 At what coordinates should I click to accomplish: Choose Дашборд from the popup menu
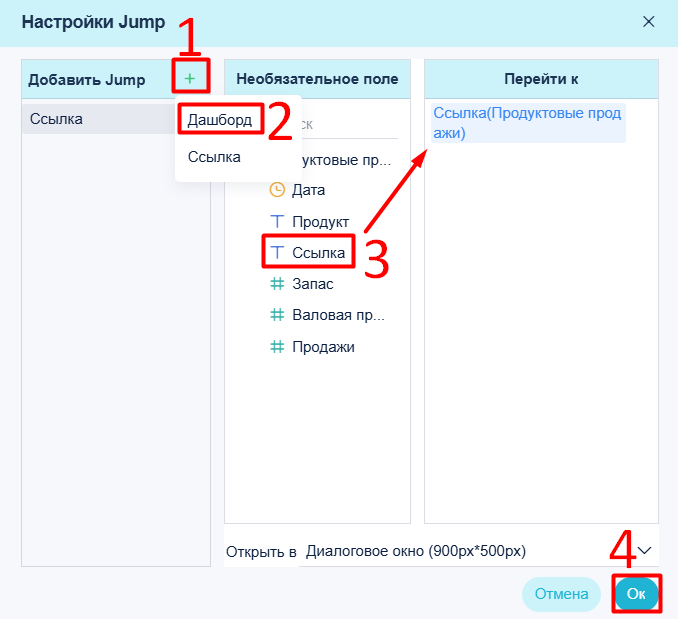point(220,120)
